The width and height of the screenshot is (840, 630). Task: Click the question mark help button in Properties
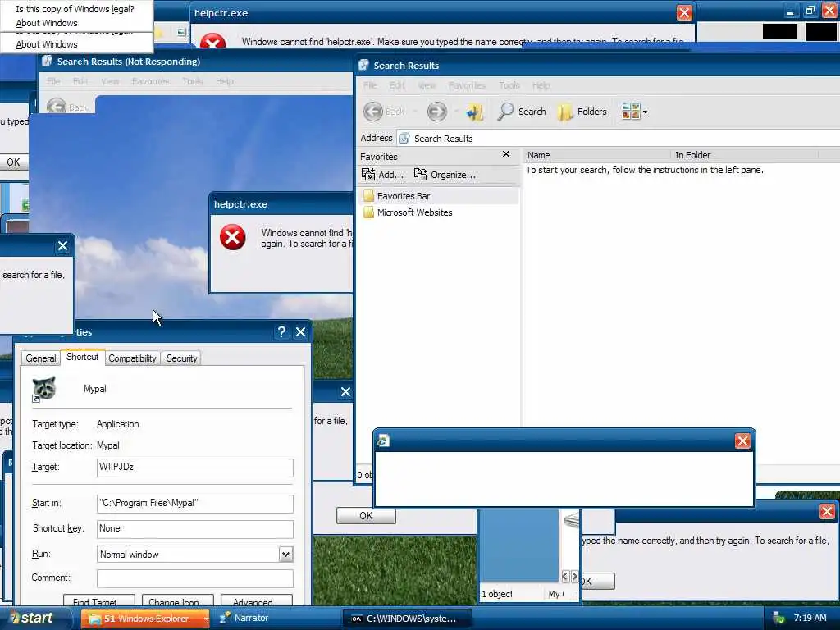coord(281,332)
